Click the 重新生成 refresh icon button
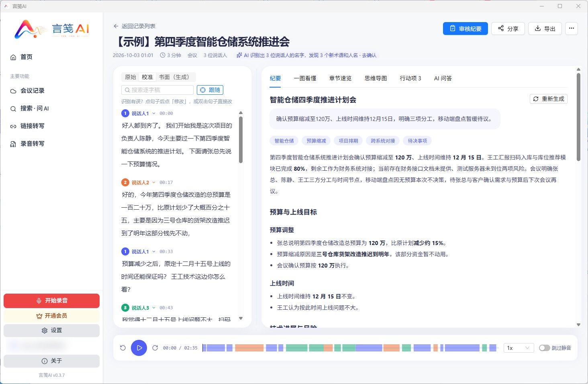Image resolution: width=588 pixels, height=384 pixels. [x=549, y=99]
